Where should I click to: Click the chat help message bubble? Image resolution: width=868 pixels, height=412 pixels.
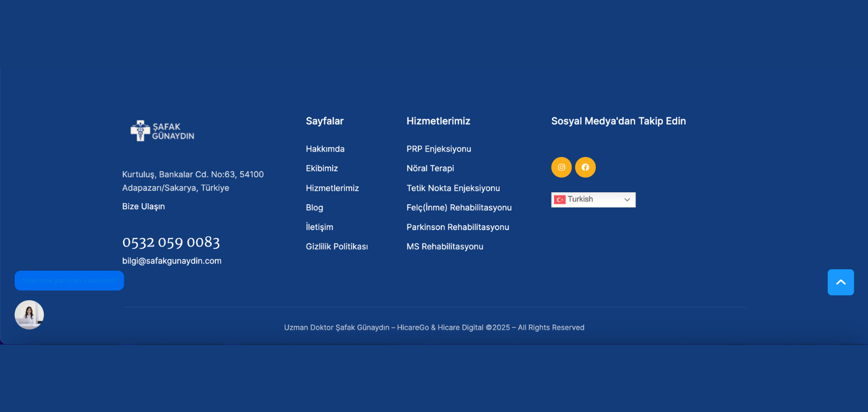pos(69,281)
